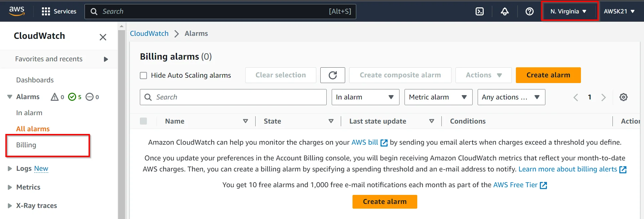The image size is (644, 219).
Task: Click the orange Create alarm button at top
Action: [x=548, y=75]
